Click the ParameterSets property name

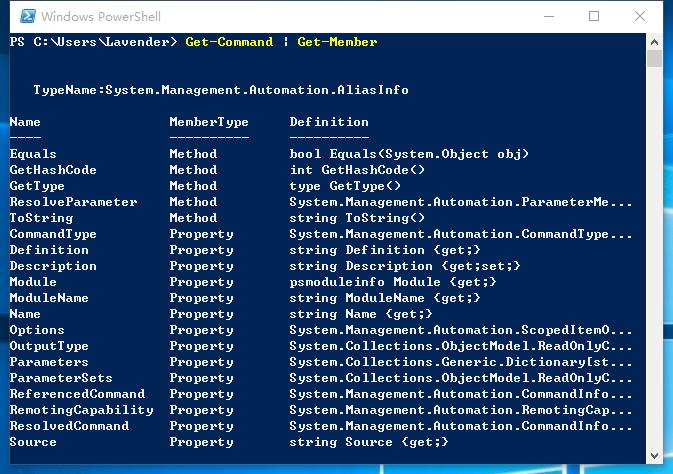(x=61, y=378)
